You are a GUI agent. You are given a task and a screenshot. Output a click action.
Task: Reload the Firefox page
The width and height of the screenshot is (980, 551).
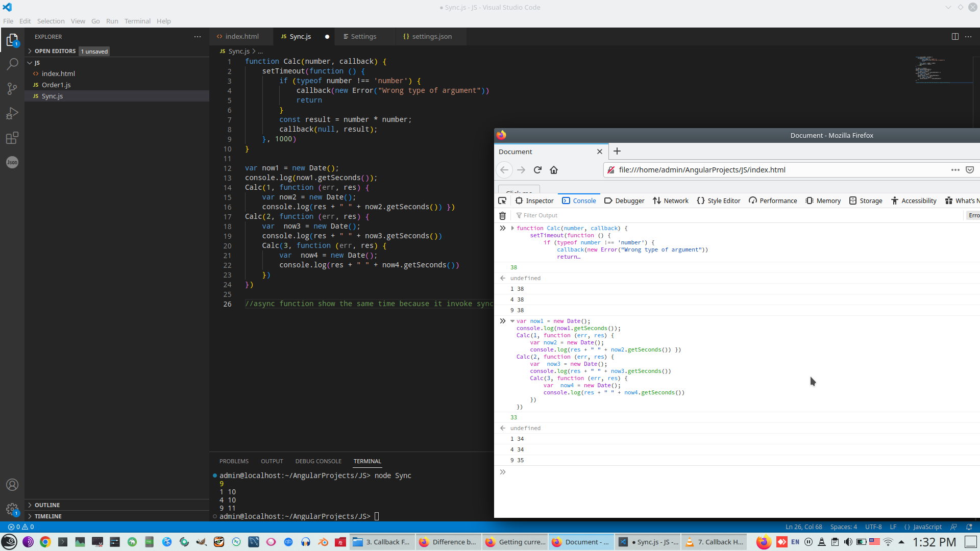coord(537,170)
